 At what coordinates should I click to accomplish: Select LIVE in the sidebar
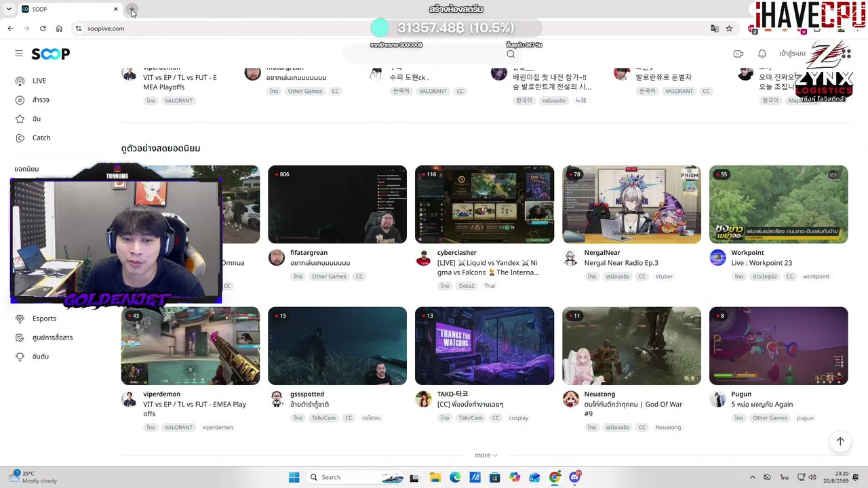pyautogui.click(x=39, y=81)
